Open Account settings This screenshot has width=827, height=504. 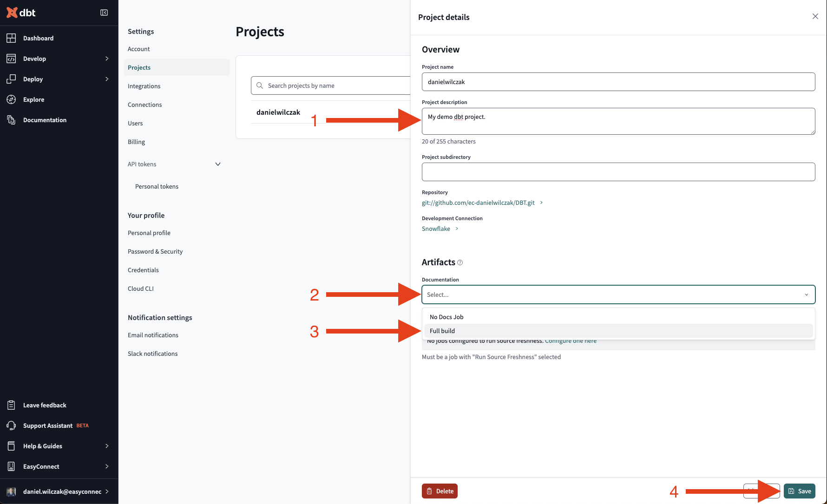138,49
